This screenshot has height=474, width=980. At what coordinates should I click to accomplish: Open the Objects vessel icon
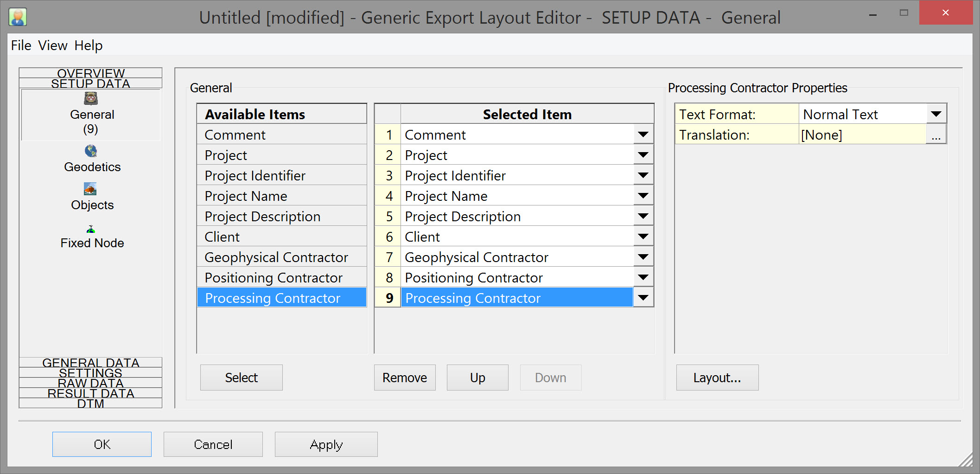pos(90,189)
